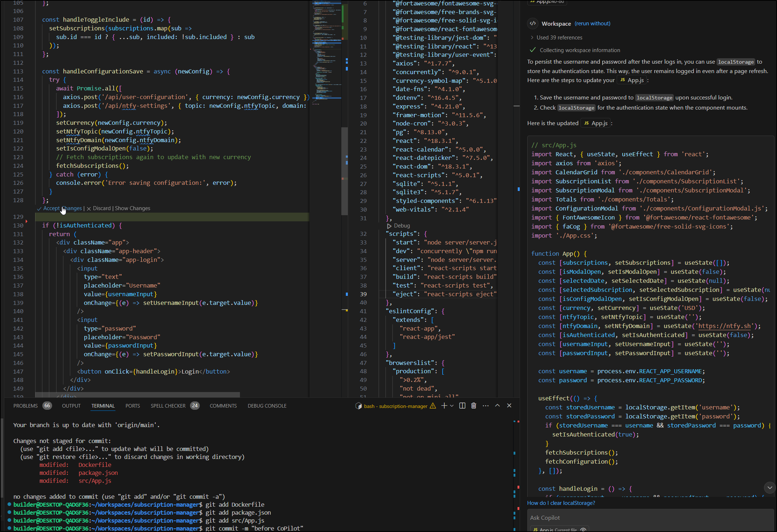The height and width of the screenshot is (532, 777).
Task: Select the TERMINAL tab
Action: coord(103,406)
